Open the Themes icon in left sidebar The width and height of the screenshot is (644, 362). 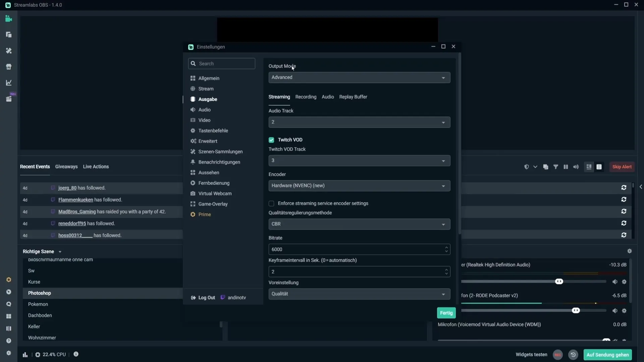coord(9,51)
